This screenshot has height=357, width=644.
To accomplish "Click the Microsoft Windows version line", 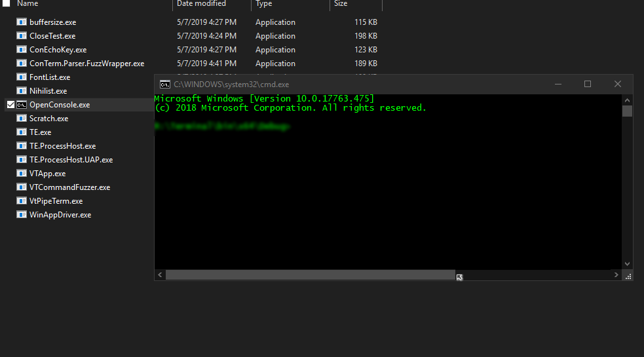I will [x=264, y=99].
